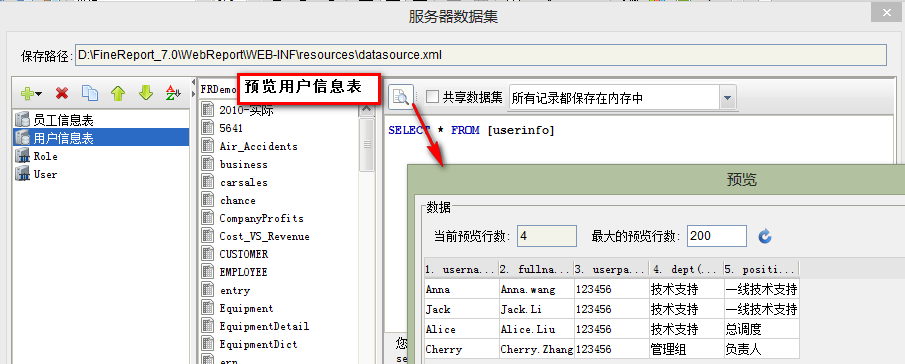Move dataset down with green down arrow
This screenshot has height=364, width=905.
(x=145, y=93)
